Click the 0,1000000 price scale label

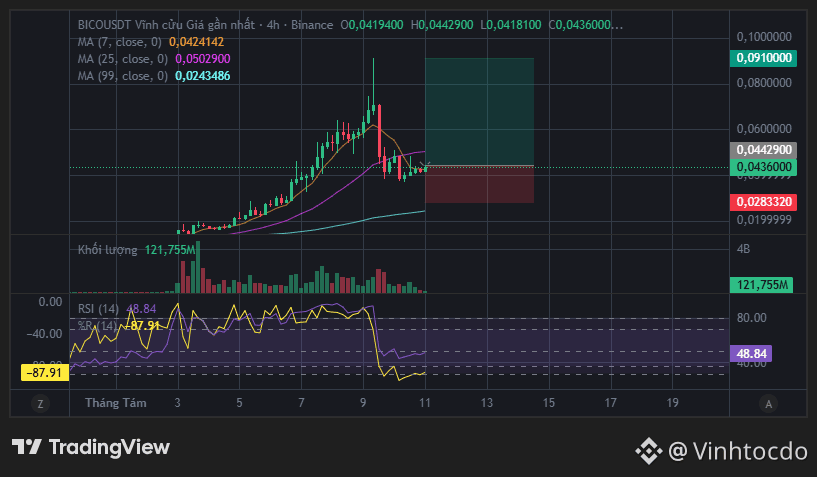coord(764,36)
